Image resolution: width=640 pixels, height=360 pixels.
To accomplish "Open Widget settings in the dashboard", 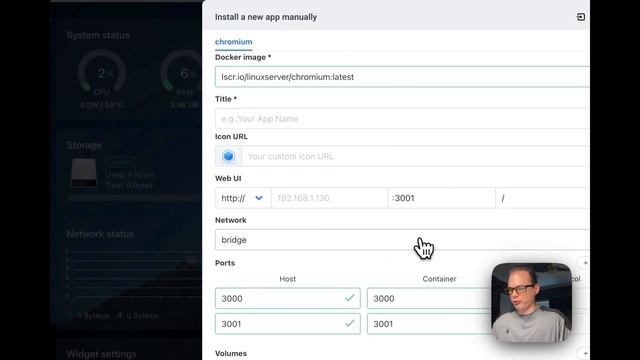I will 101,354.
